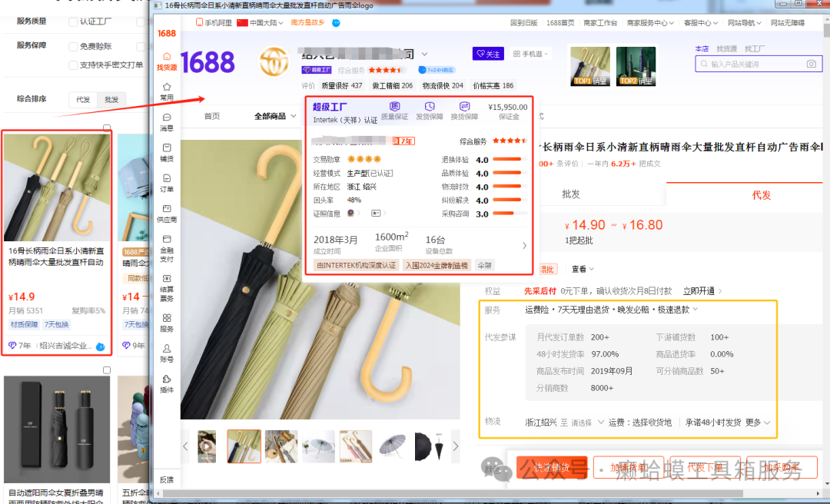Click the gold shop logo

(x=274, y=61)
